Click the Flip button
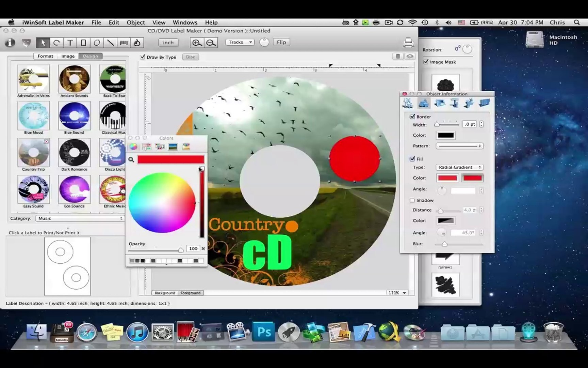The image size is (588, 368). pos(281,42)
